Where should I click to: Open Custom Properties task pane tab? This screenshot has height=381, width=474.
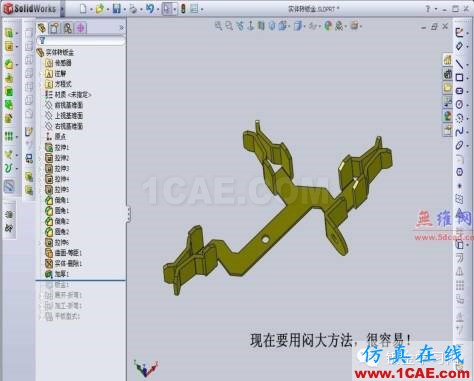point(447,130)
